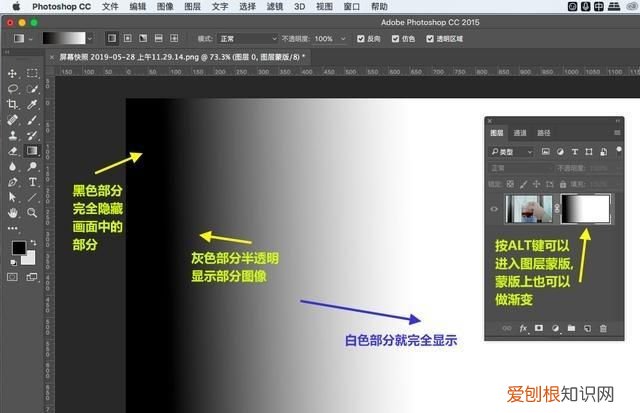Select the Clone Stamp tool
This screenshot has height=413, width=640.
click(x=12, y=135)
